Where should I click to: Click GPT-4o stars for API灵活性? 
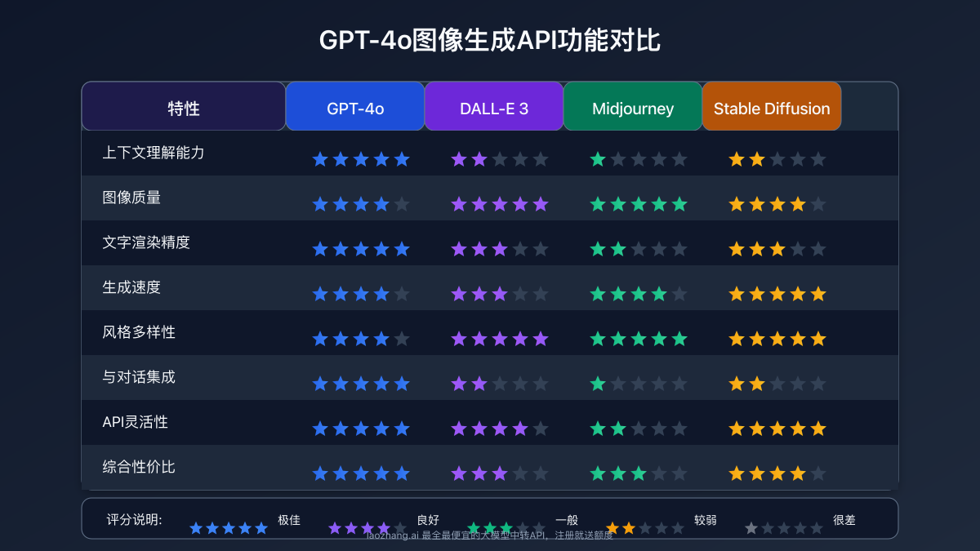361,429
